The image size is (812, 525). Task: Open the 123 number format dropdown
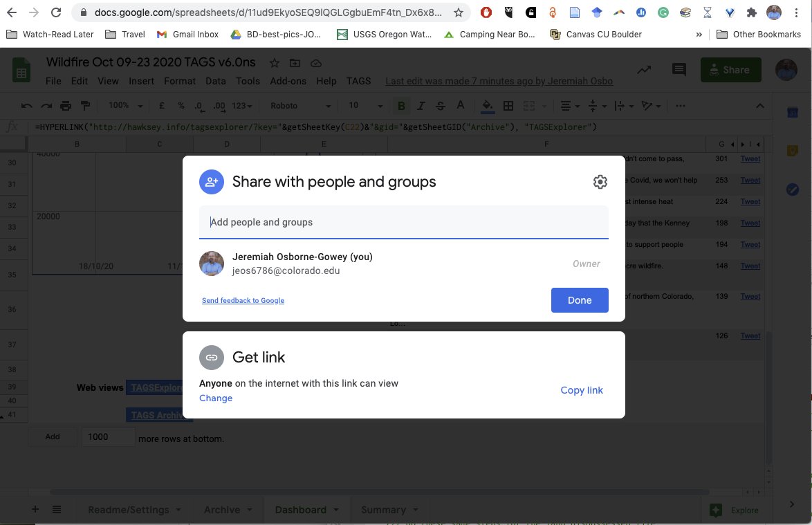242,106
